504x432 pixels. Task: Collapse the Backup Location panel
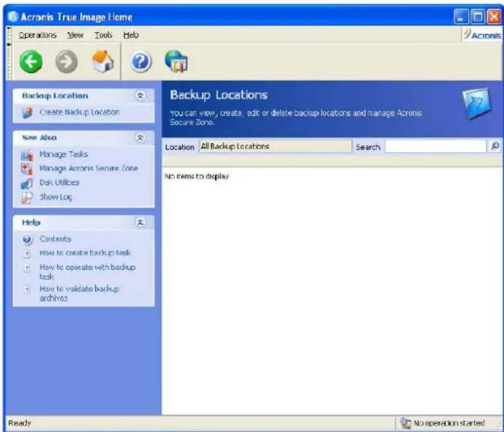(140, 96)
